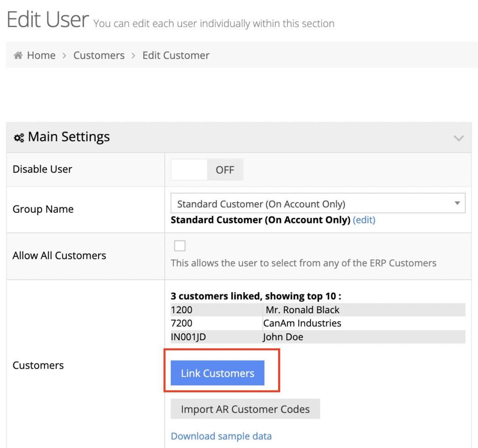Select Edit Customer breadcrumb item
The height and width of the screenshot is (448, 478).
176,56
